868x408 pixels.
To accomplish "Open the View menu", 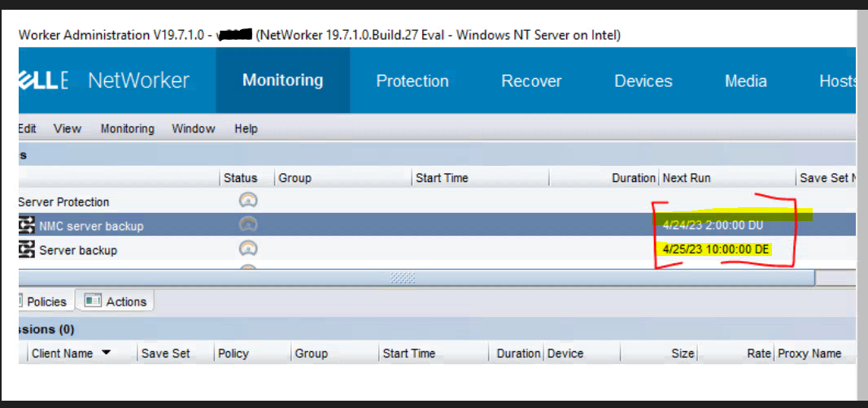I will (x=68, y=128).
